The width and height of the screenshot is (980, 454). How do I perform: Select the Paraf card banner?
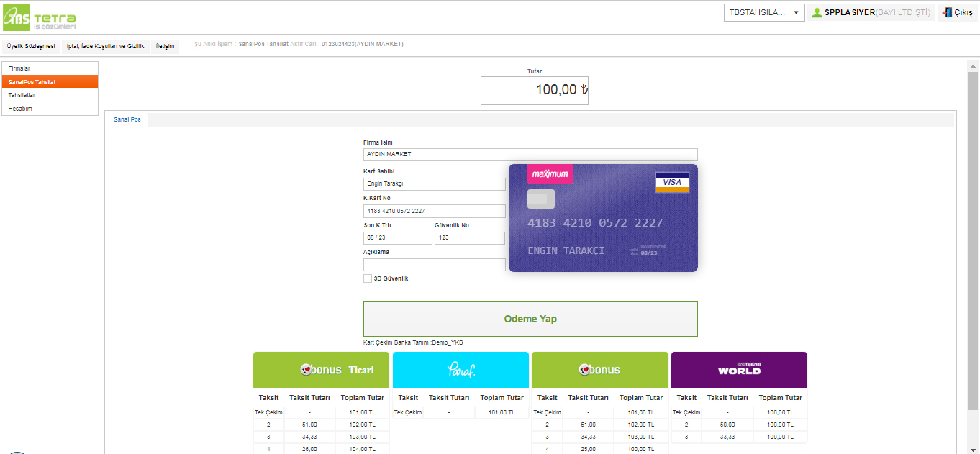pos(460,370)
